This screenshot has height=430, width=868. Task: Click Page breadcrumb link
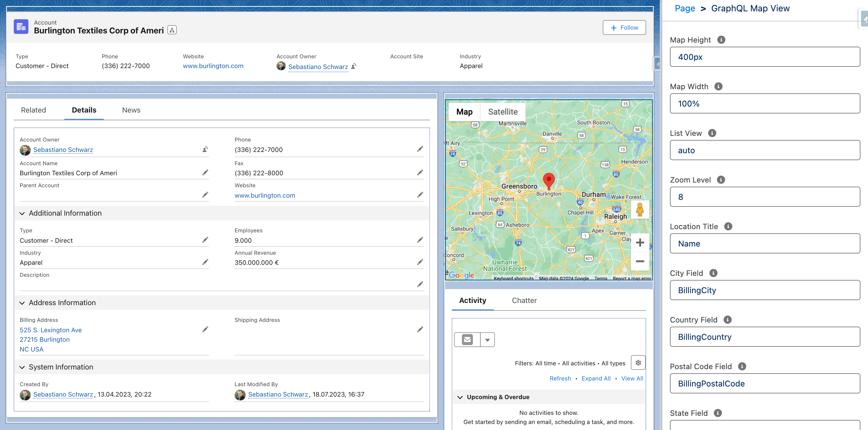pyautogui.click(x=685, y=8)
